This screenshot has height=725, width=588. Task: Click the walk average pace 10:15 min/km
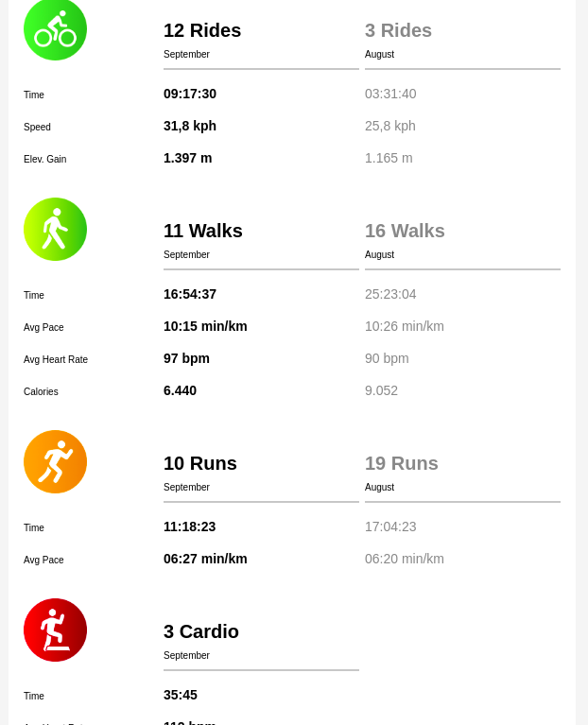pos(205,326)
